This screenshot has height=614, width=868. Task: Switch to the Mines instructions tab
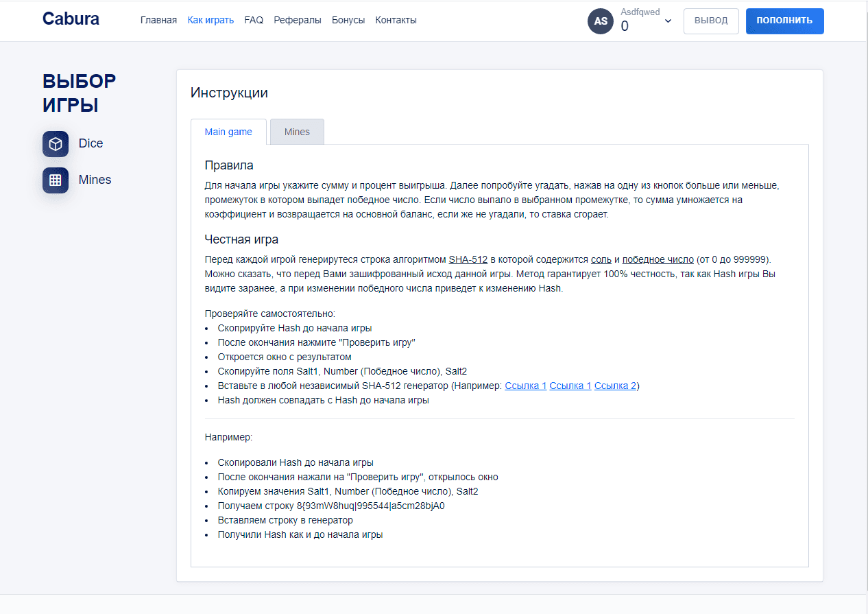(297, 132)
